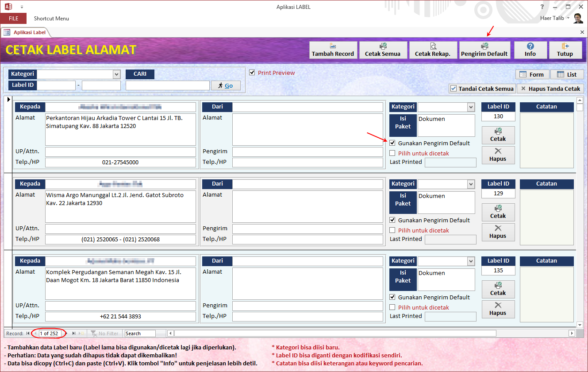The width and height of the screenshot is (588, 372).
Task: Click Hapus button for Label ID 129
Action: pos(498,232)
